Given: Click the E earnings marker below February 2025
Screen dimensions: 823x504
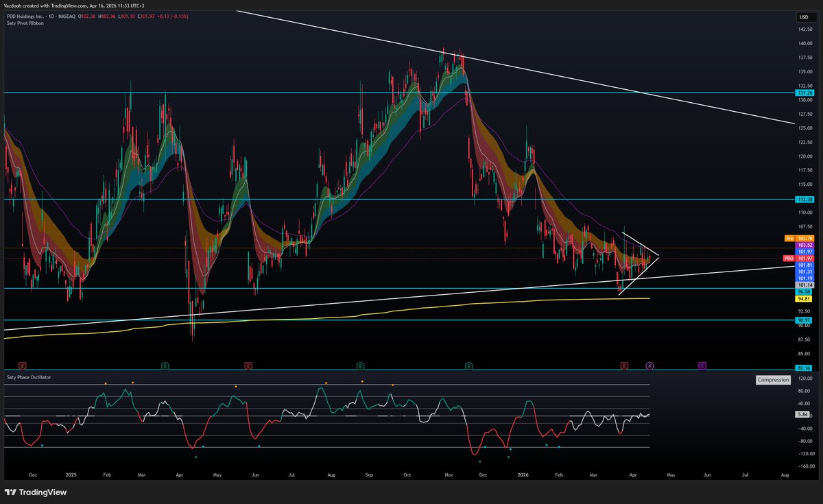Looking at the screenshot, I should [165, 366].
